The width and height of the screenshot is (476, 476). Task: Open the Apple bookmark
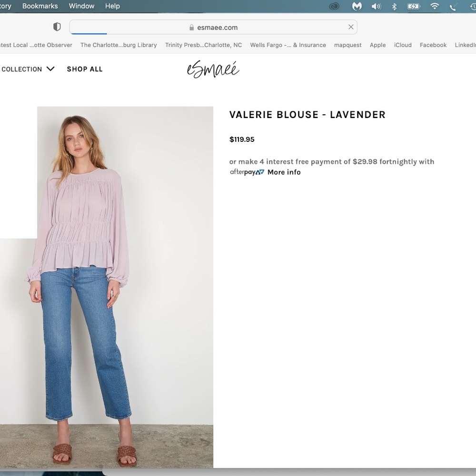pos(377,45)
